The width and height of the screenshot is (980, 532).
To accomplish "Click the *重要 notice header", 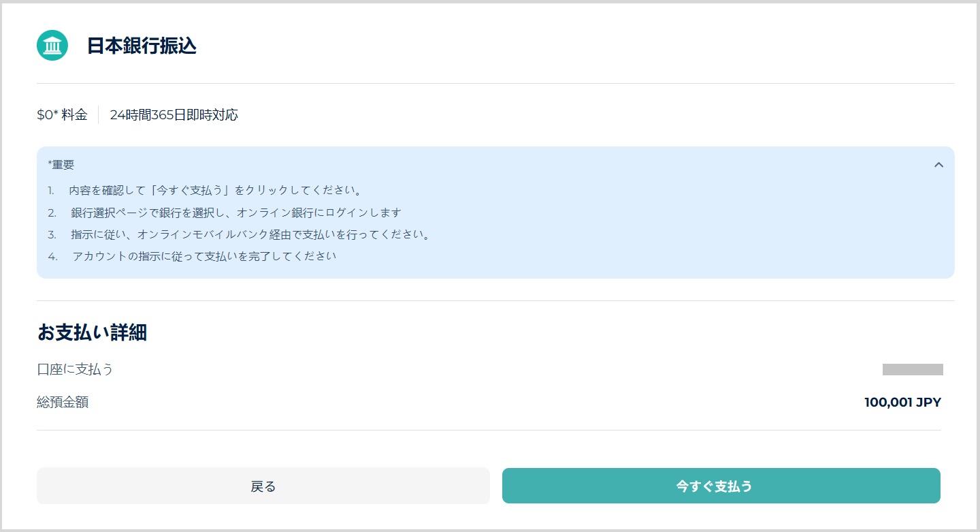I will (61, 165).
